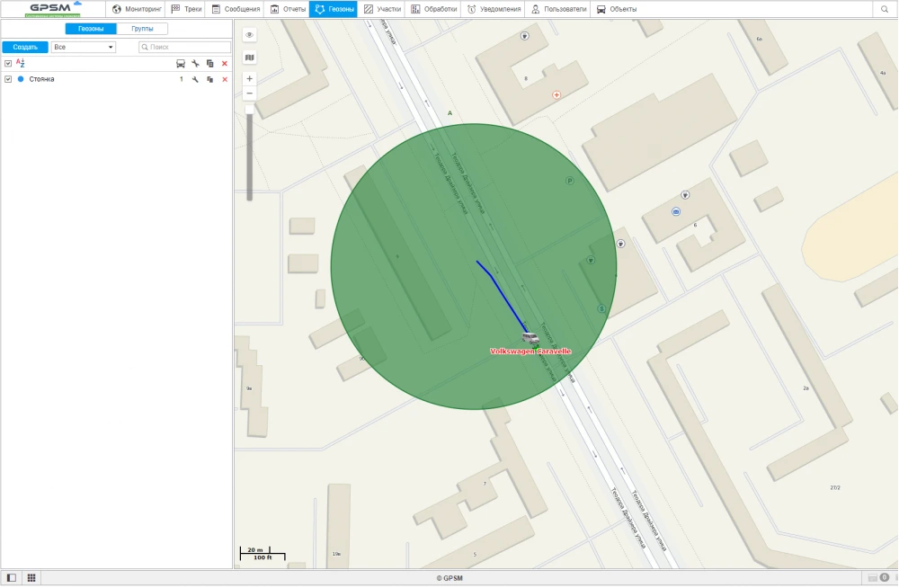
Task: Toggle the select-all checkbox in list header
Action: coord(8,64)
